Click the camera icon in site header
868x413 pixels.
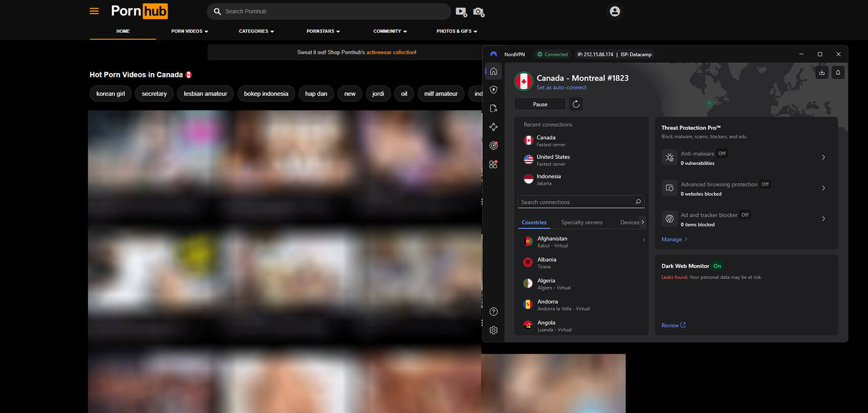click(x=479, y=12)
